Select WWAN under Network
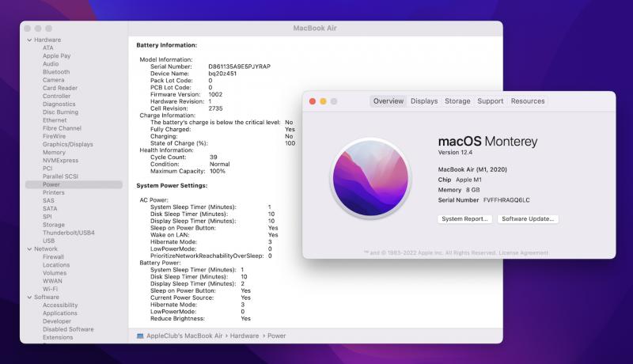Screen dimensions: 633x364 [x=52, y=281]
